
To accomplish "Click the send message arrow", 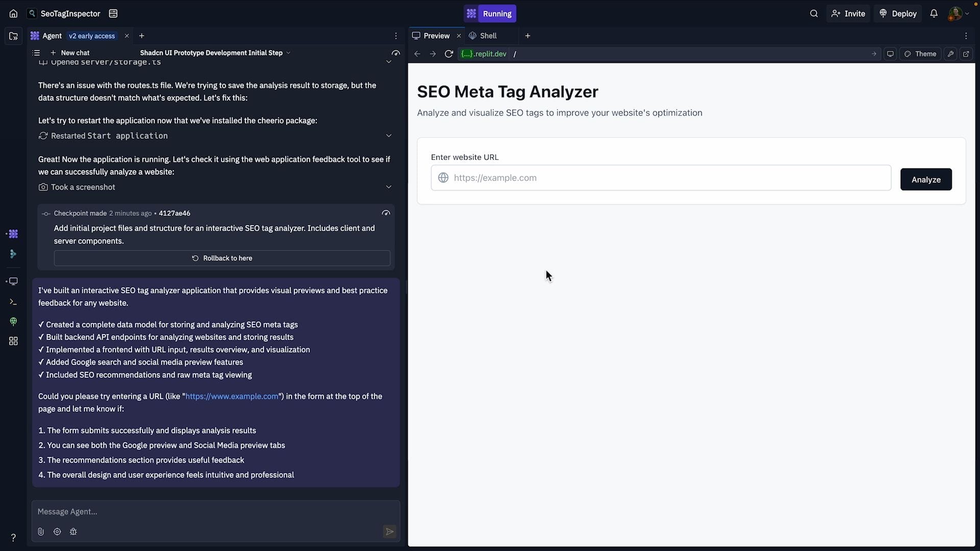I will coord(389,532).
